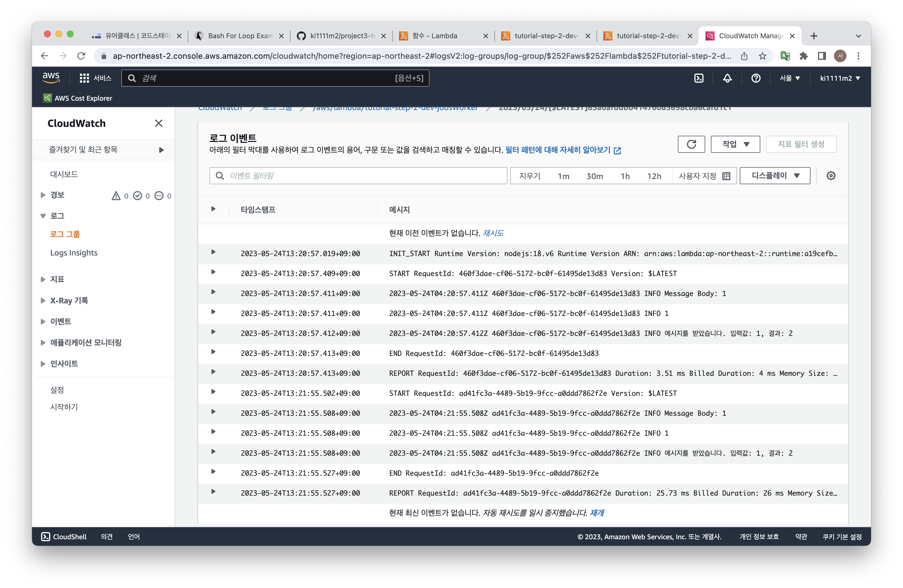The image size is (903, 588).
Task: Open Logs Insights in the sidebar
Action: pos(74,253)
